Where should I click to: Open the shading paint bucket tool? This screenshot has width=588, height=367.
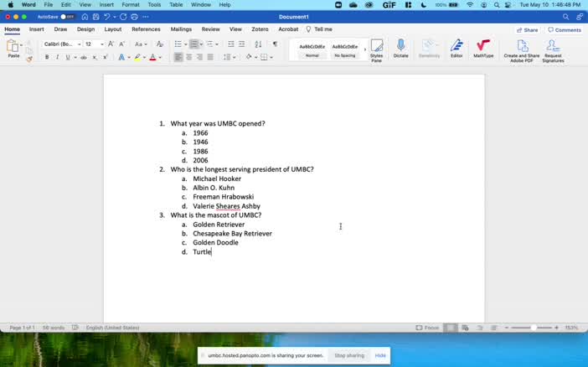point(249,58)
